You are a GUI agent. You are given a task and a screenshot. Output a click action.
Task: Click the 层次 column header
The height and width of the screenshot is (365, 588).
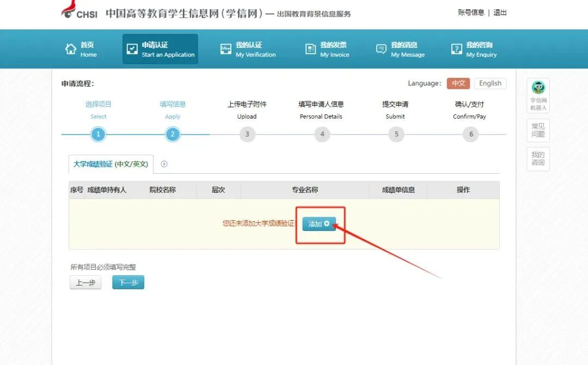pyautogui.click(x=218, y=190)
